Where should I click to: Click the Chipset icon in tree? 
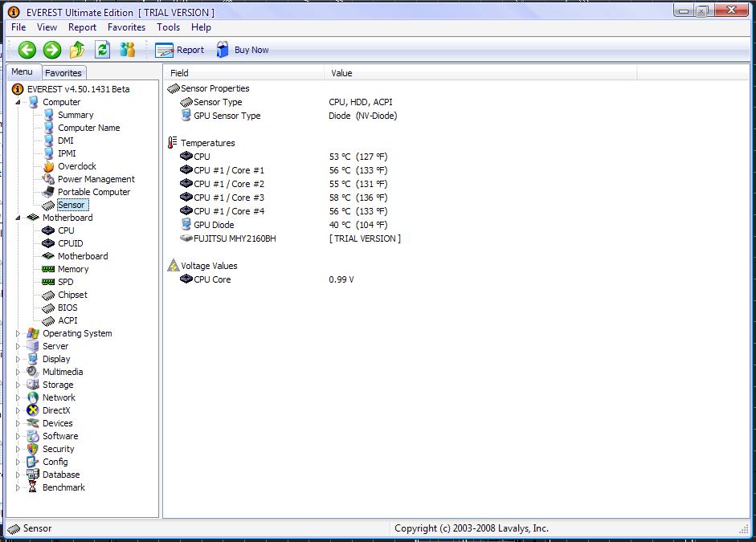pyautogui.click(x=48, y=295)
